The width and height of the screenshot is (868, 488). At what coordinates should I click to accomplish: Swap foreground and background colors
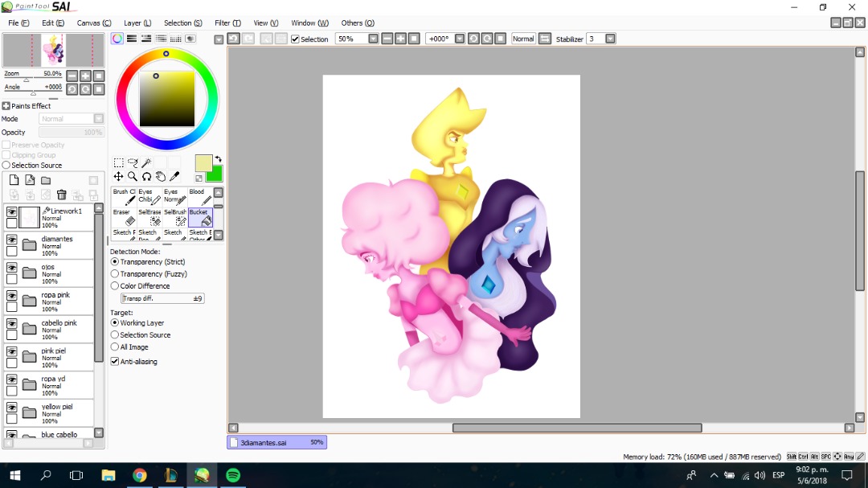[218, 159]
